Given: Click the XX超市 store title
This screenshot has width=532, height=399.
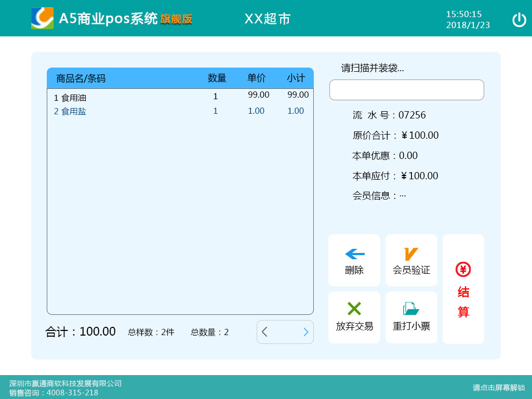Looking at the screenshot, I should tap(268, 19).
